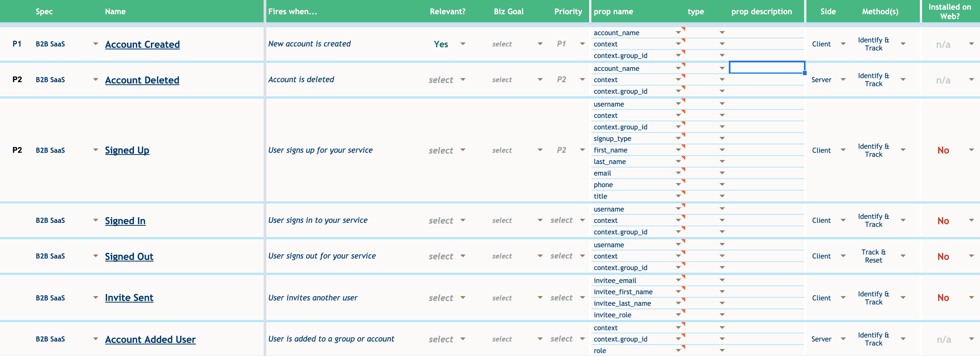Open the Biz Goal select for Signed In
The width and height of the screenshot is (980, 356).
coord(540,220)
